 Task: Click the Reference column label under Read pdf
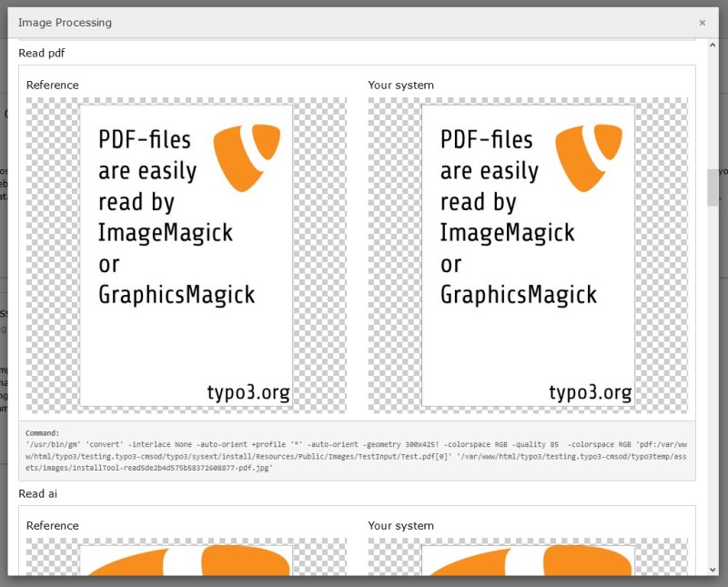[53, 85]
